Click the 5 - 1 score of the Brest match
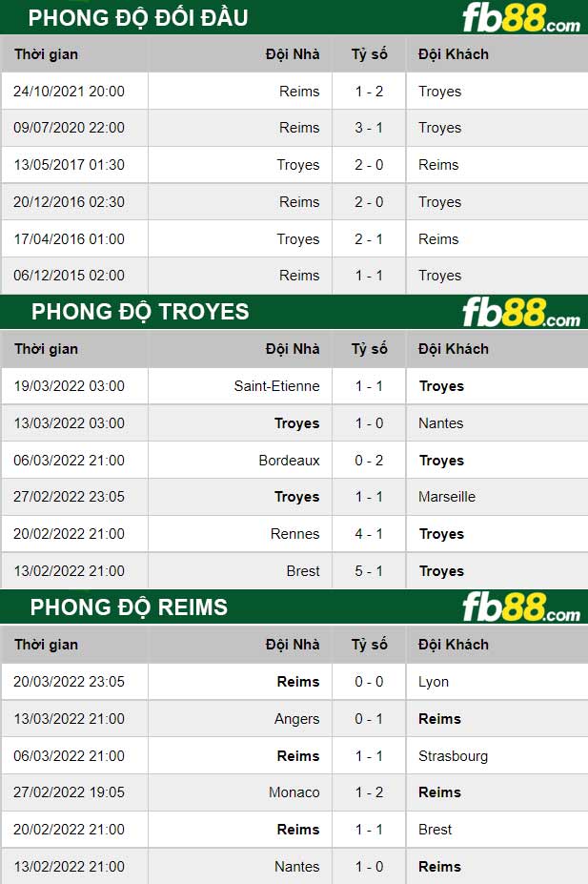 click(x=369, y=571)
